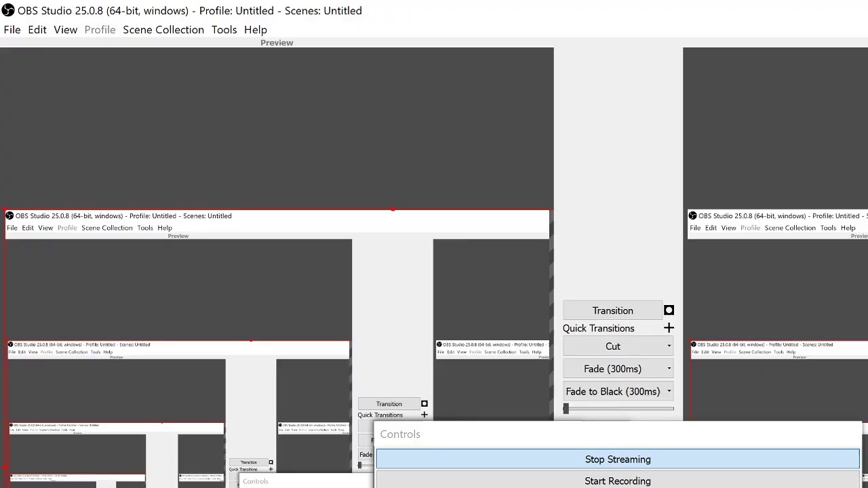Open the Edit menu

(37, 30)
